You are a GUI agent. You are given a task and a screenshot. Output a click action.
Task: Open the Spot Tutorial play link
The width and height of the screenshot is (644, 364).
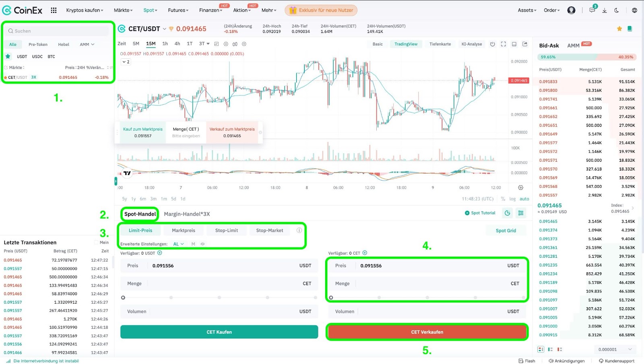[x=480, y=213]
